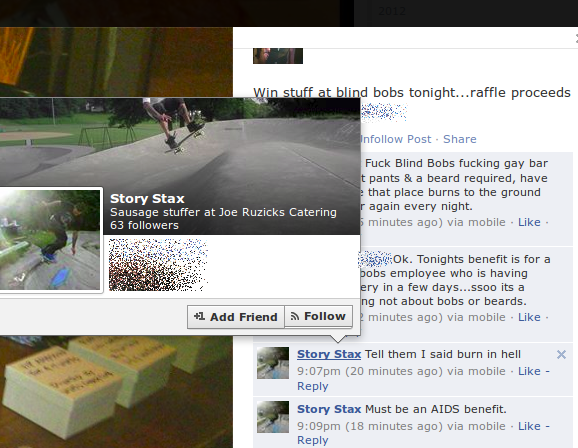Click the skateboarder profile picture in hover card
The height and width of the screenshot is (448, 578).
pos(49,240)
